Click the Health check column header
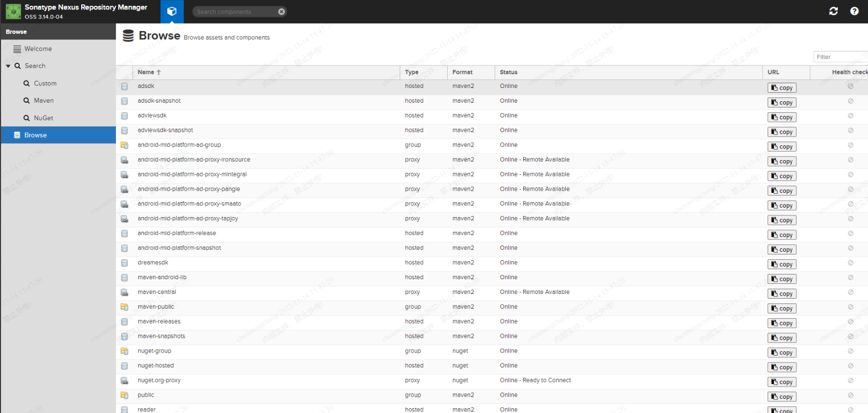This screenshot has width=868, height=413. tap(839, 72)
